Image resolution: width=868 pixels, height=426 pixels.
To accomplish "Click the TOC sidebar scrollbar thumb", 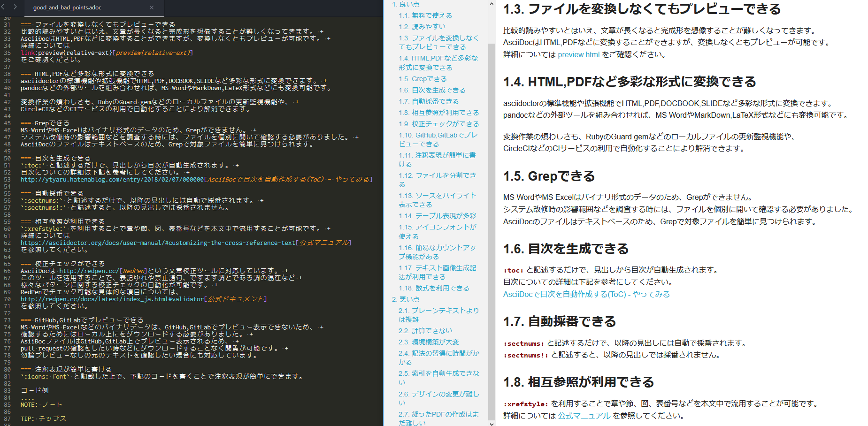I will [x=492, y=232].
